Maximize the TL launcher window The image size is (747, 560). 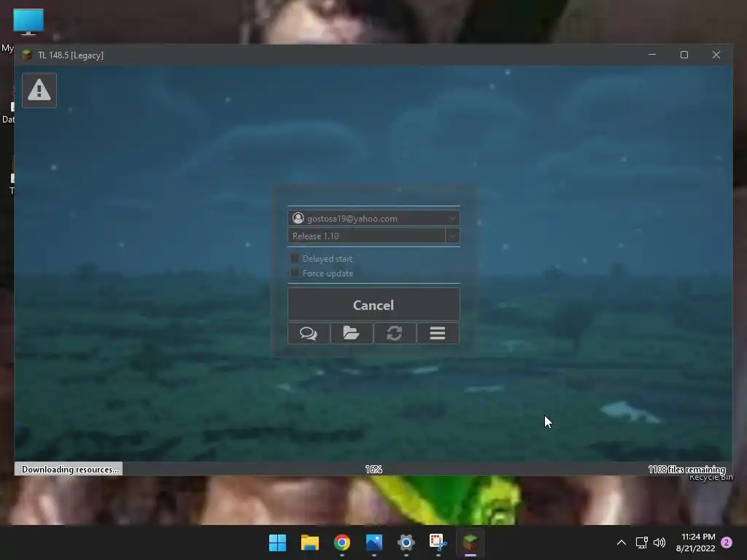click(x=684, y=55)
